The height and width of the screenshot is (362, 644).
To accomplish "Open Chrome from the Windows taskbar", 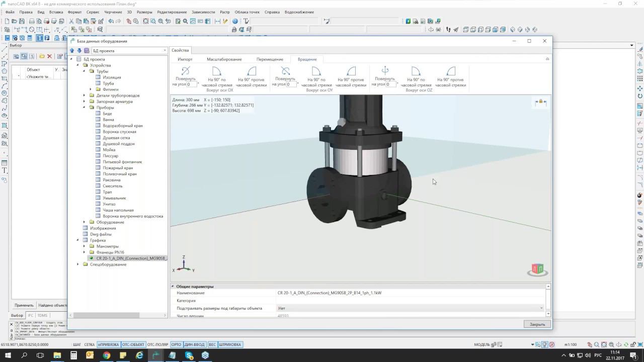I will [x=107, y=355].
